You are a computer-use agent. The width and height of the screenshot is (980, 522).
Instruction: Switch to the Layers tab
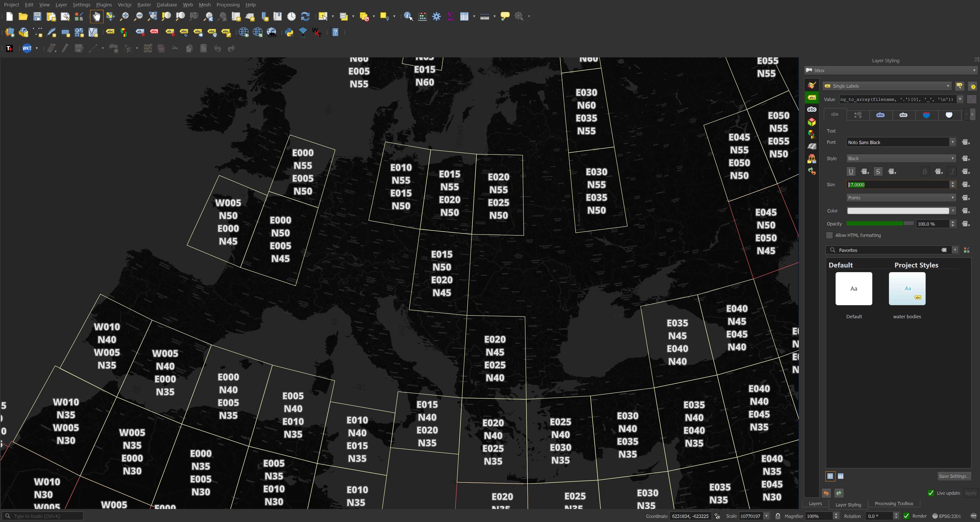815,503
